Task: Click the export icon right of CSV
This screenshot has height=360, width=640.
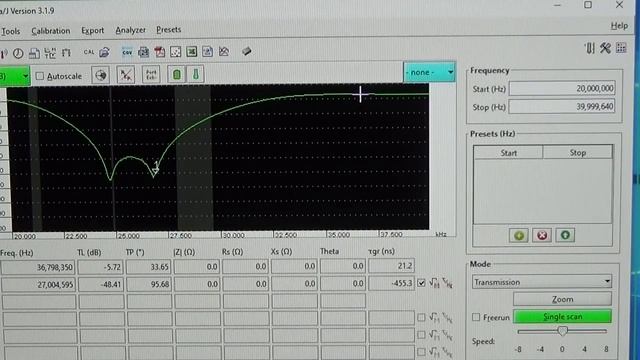Action: click(x=143, y=52)
